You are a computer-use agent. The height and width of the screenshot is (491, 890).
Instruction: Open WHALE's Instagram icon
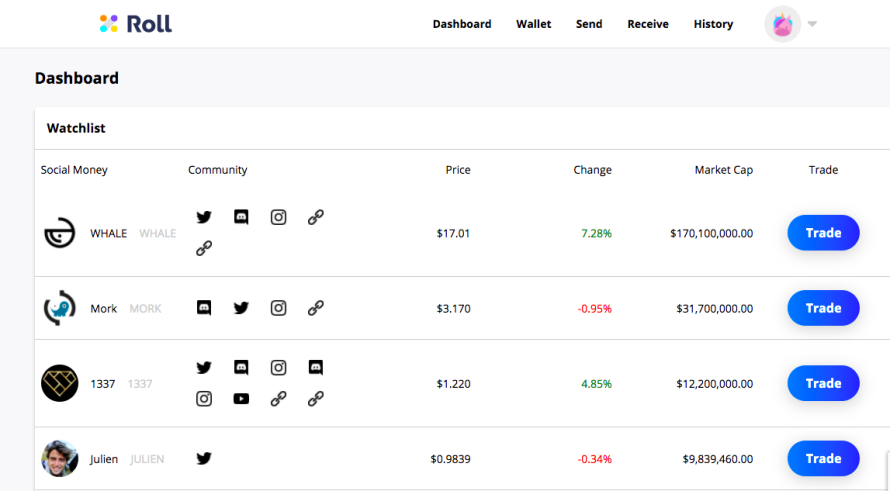click(x=278, y=217)
